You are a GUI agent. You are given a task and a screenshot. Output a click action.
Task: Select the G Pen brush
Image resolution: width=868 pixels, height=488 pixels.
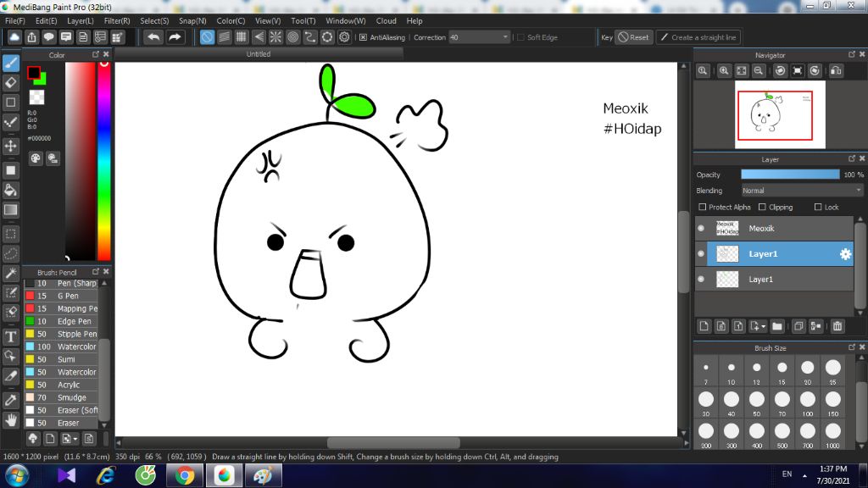[61, 296]
